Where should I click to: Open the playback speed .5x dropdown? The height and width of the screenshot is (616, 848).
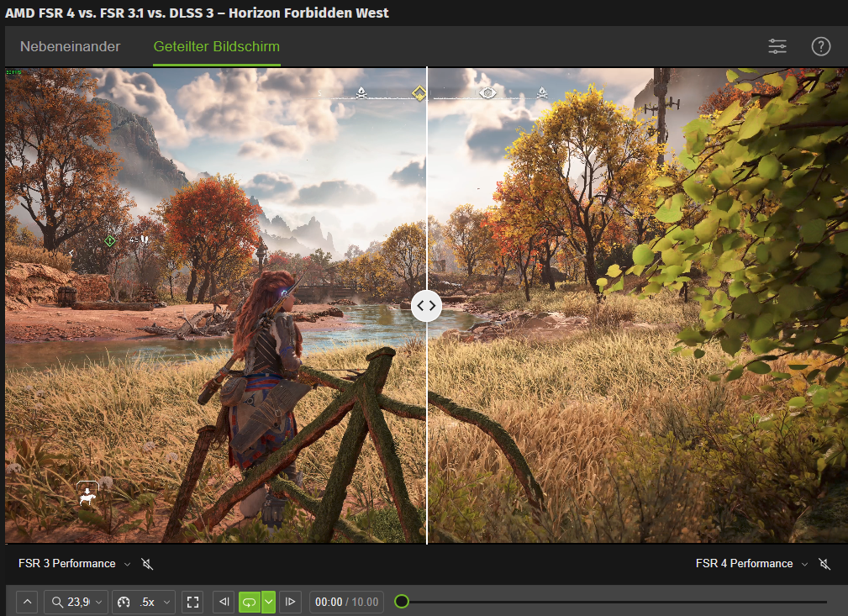(144, 602)
